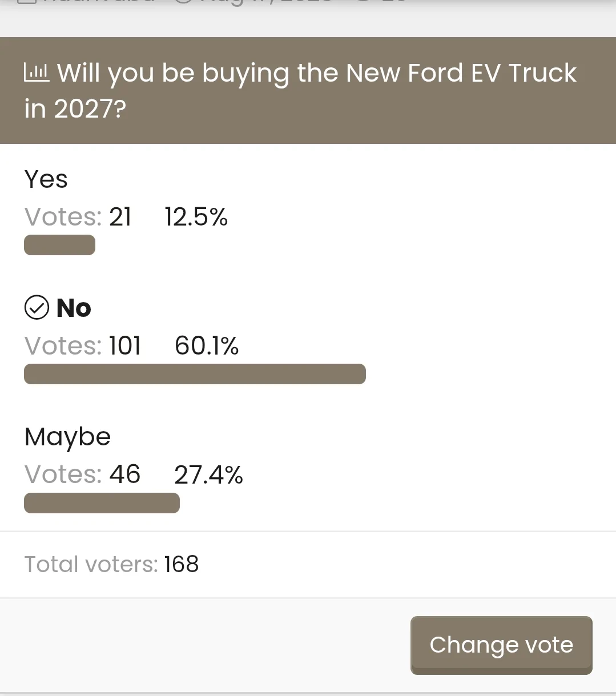Click the Yes vote count 21

(120, 217)
